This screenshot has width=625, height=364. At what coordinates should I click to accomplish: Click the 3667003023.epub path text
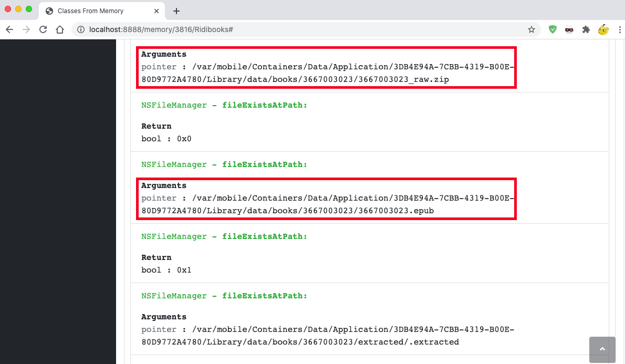(327, 204)
